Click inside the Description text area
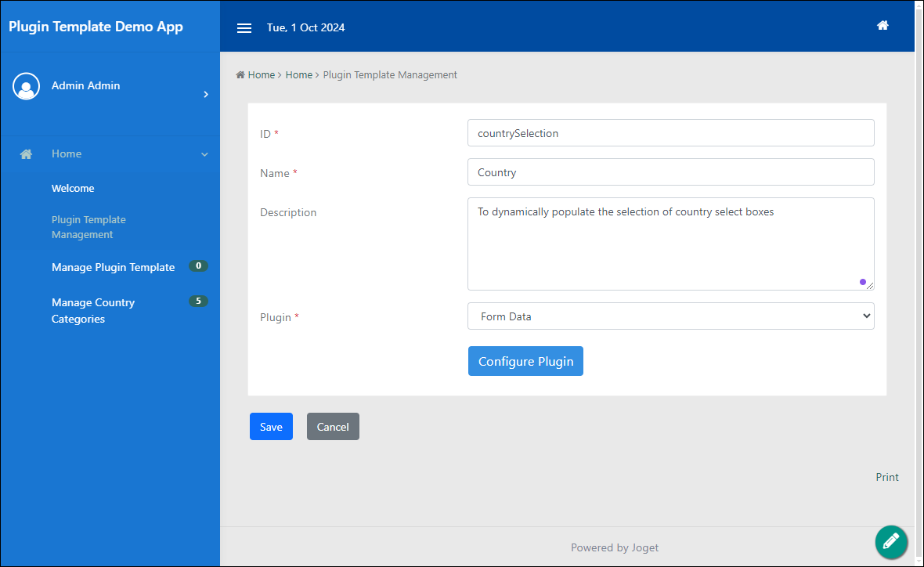Screen dimensions: 924x567 point(670,244)
